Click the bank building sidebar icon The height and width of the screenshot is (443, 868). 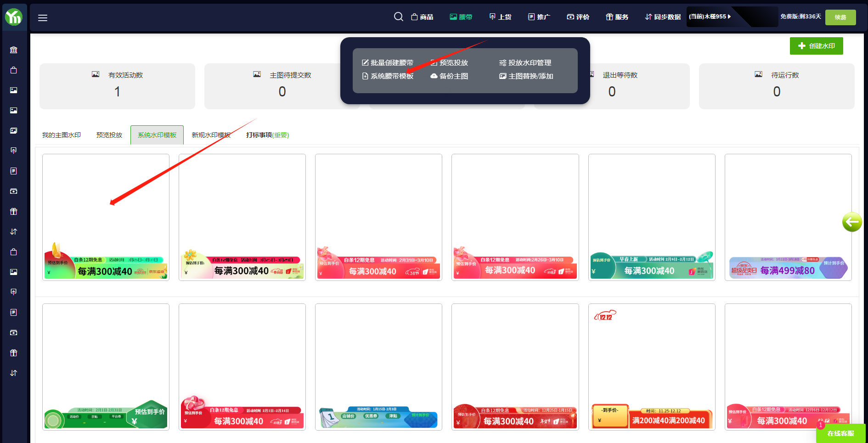pos(14,50)
